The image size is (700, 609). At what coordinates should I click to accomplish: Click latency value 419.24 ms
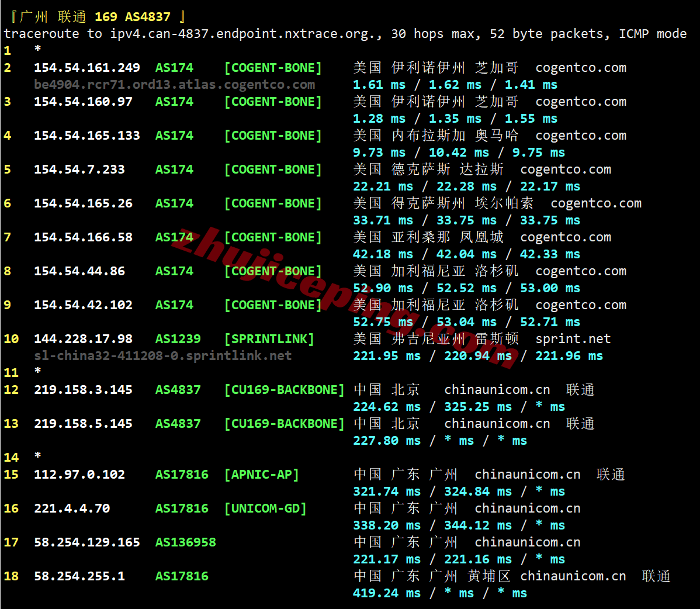click(x=387, y=593)
